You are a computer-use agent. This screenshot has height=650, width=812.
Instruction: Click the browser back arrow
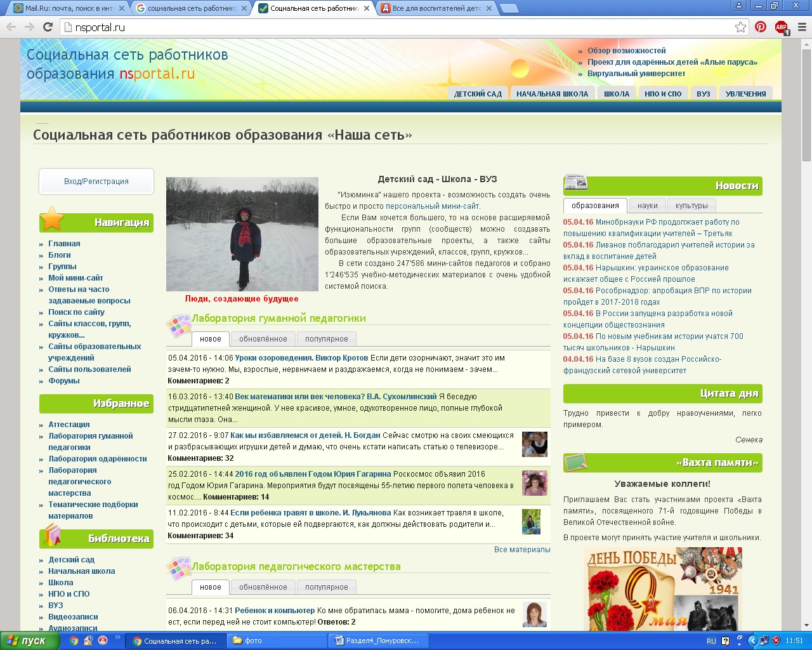pos(11,27)
